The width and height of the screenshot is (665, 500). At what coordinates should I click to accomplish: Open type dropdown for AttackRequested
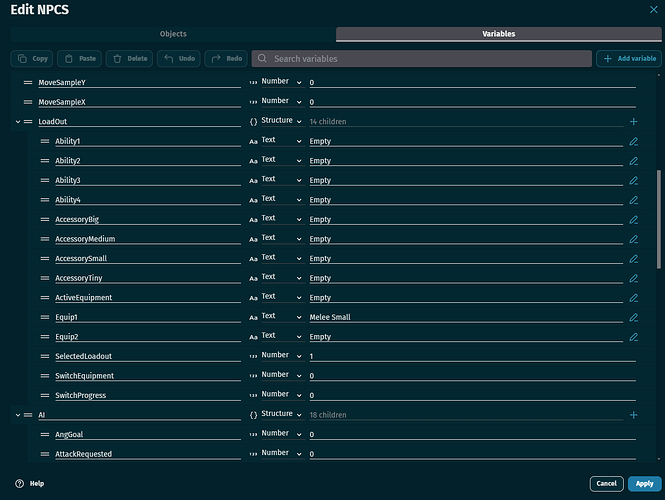point(281,453)
